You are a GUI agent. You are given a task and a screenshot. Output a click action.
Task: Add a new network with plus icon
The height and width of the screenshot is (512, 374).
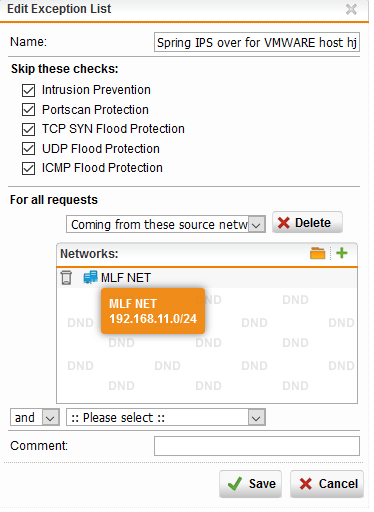click(x=342, y=253)
